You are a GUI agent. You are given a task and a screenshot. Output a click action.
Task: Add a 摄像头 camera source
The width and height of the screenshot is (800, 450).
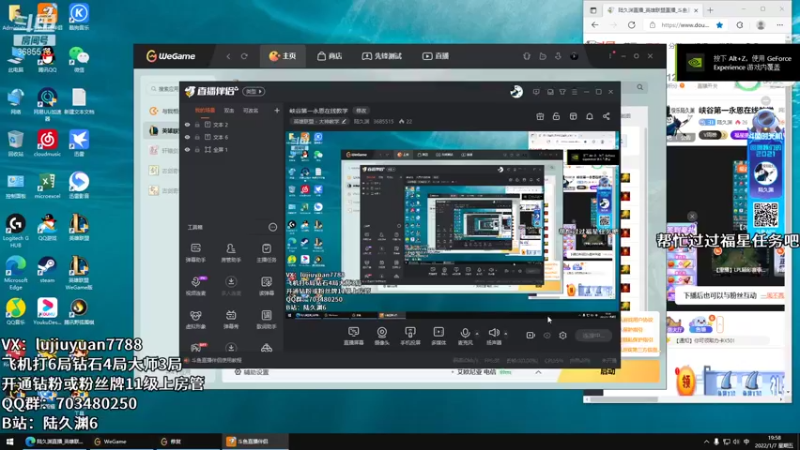tap(382, 336)
